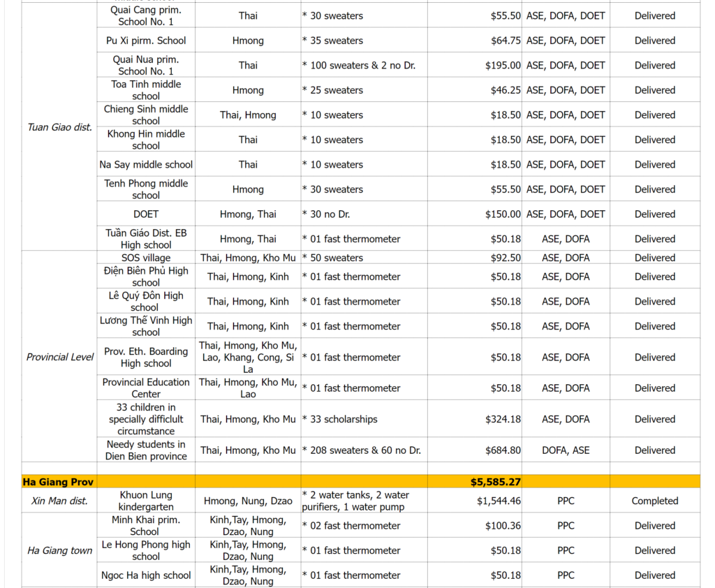Select the 'Completed' status cell

pos(655,501)
